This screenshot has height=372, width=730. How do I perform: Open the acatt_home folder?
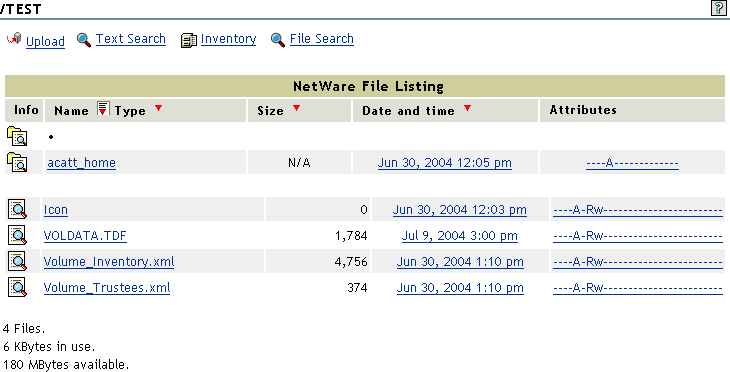[x=81, y=162]
